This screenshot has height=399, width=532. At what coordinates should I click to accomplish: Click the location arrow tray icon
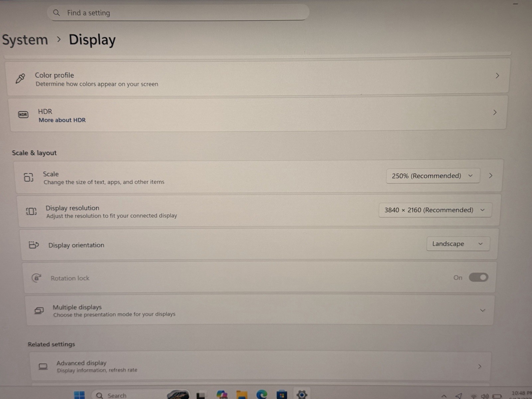click(459, 396)
